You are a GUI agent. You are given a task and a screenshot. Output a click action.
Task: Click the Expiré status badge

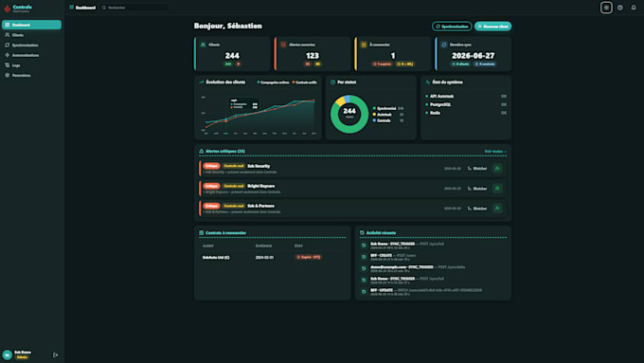point(309,258)
